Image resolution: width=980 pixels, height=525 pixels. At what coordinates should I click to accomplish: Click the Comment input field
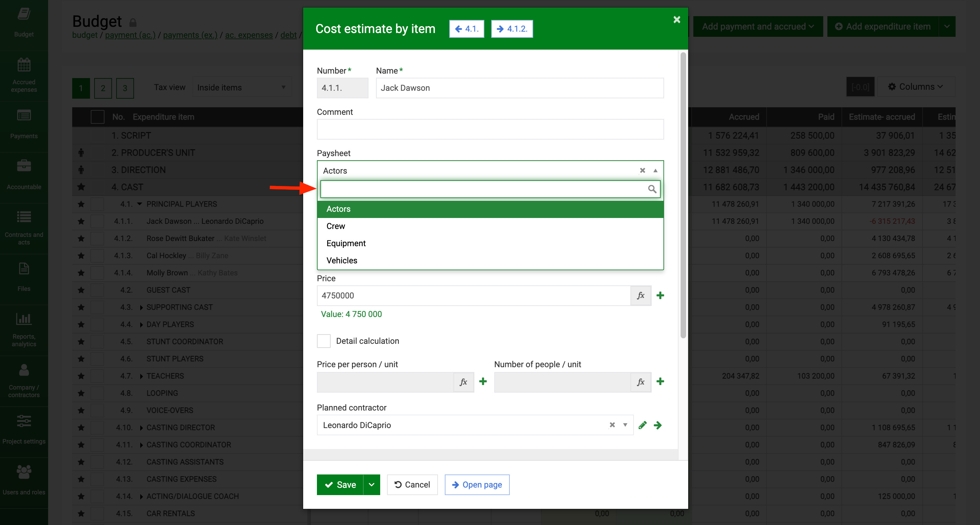[491, 129]
